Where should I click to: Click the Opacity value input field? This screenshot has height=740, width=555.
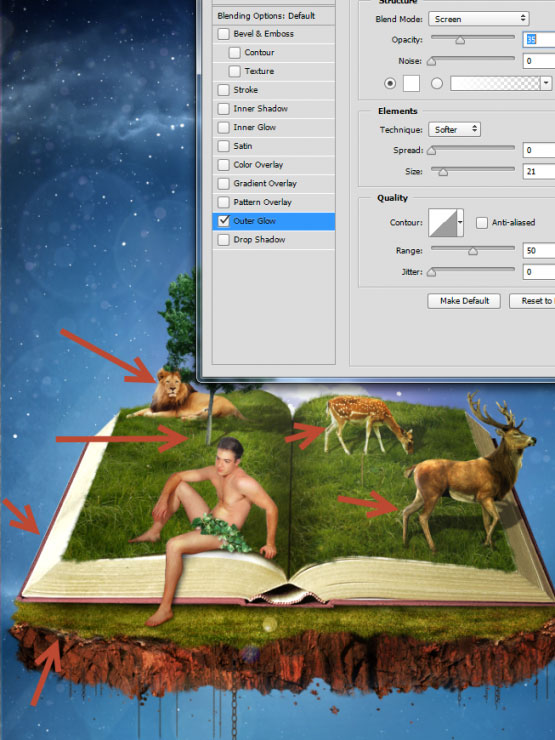point(539,40)
